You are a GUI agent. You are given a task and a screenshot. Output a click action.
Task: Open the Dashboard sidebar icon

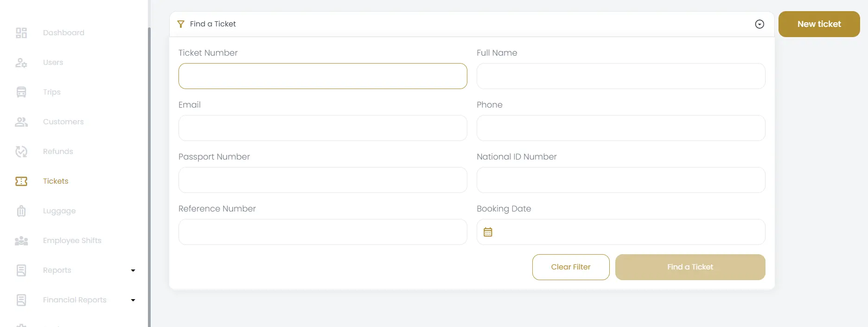21,32
